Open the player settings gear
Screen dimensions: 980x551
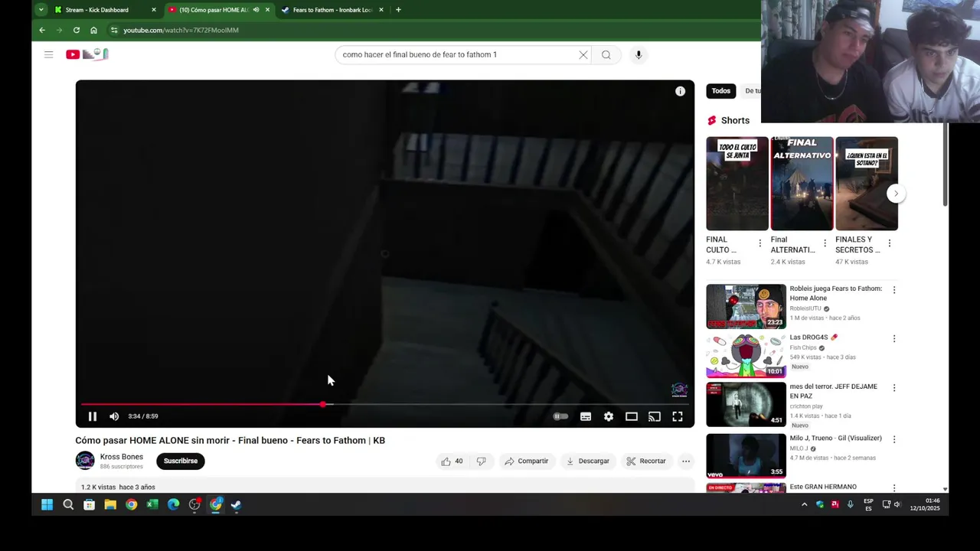[x=609, y=416]
